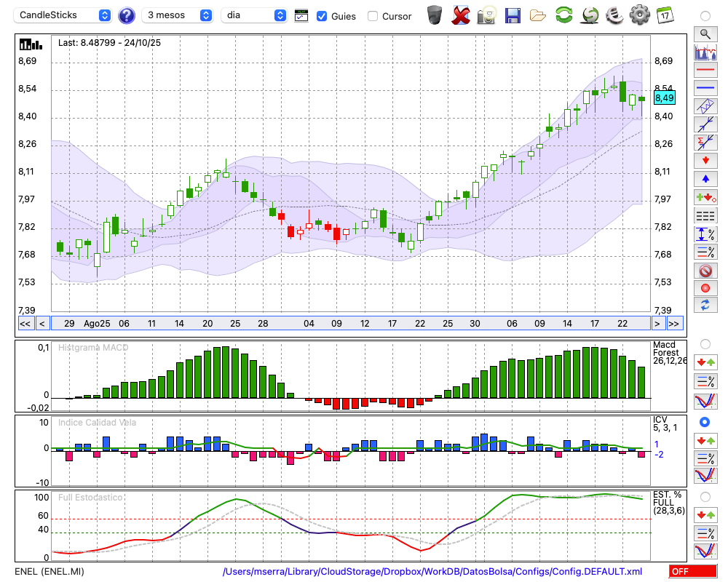The image size is (728, 582).
Task: Click the << rewind navigation button
Action: (25, 324)
